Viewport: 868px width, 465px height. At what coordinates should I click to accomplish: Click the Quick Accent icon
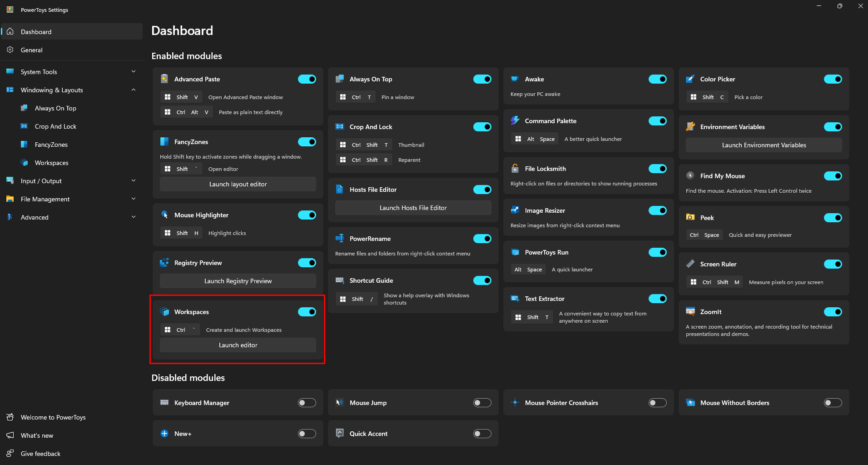[x=340, y=434]
